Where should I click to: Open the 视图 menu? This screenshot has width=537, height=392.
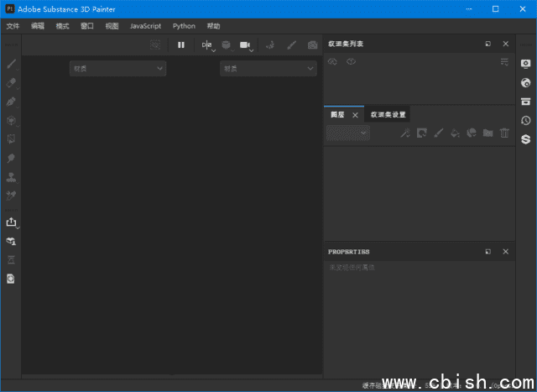click(112, 26)
